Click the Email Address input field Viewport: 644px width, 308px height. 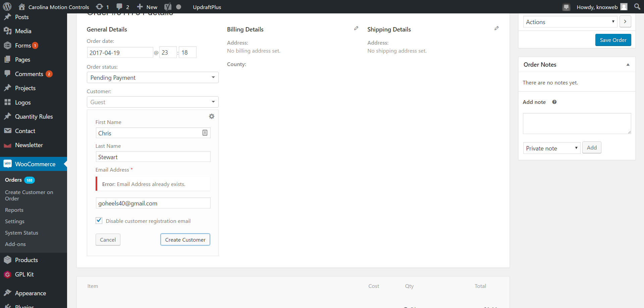click(x=153, y=203)
